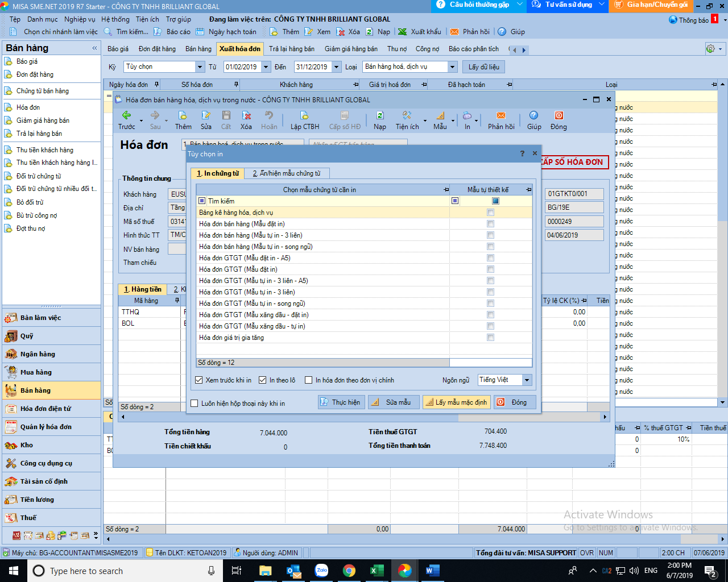Click the Sửa edit icon in invoice toolbar
The height and width of the screenshot is (582, 728).
click(x=206, y=115)
